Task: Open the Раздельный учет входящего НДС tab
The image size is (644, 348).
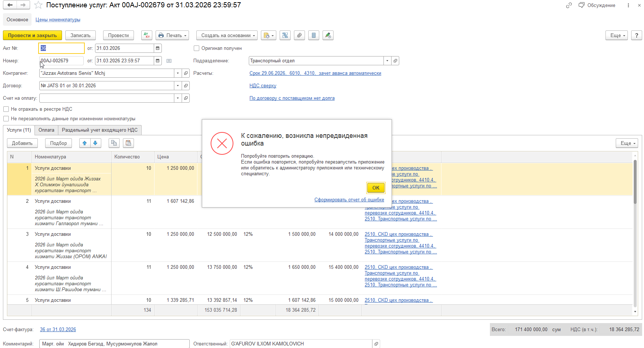Action: pyautogui.click(x=100, y=130)
